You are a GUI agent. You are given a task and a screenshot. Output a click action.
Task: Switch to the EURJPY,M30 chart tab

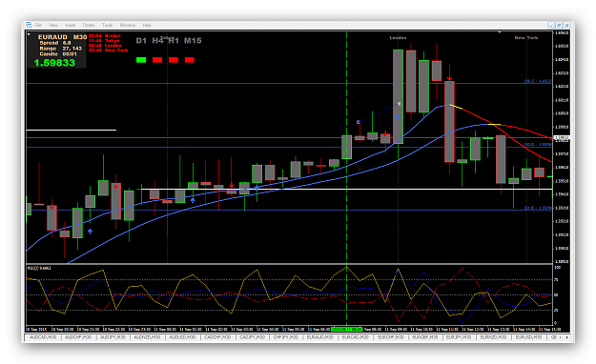(459, 337)
